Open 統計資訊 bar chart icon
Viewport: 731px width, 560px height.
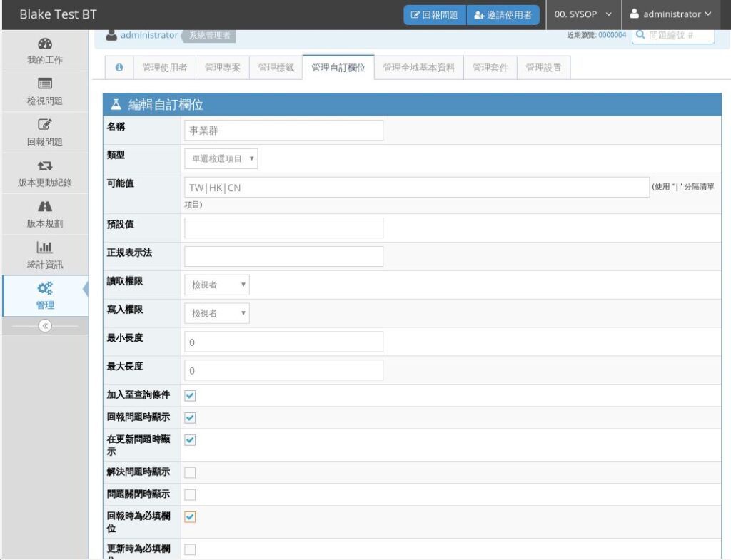(x=44, y=248)
